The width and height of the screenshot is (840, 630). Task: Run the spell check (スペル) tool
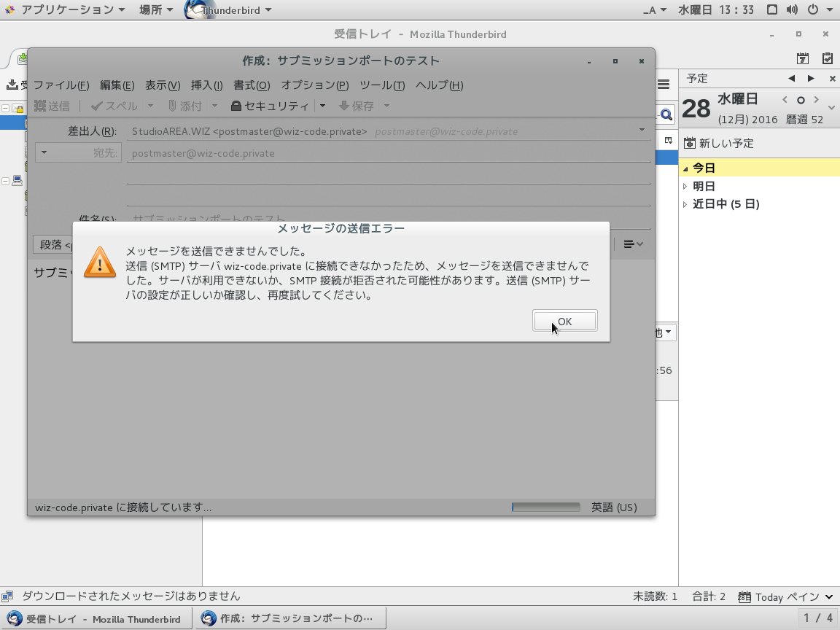coord(114,106)
